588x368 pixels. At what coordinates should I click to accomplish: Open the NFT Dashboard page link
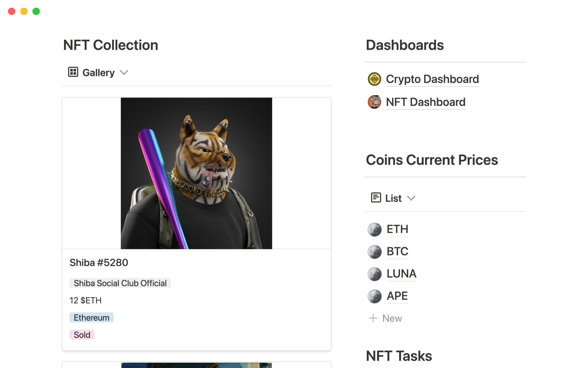[x=425, y=102]
